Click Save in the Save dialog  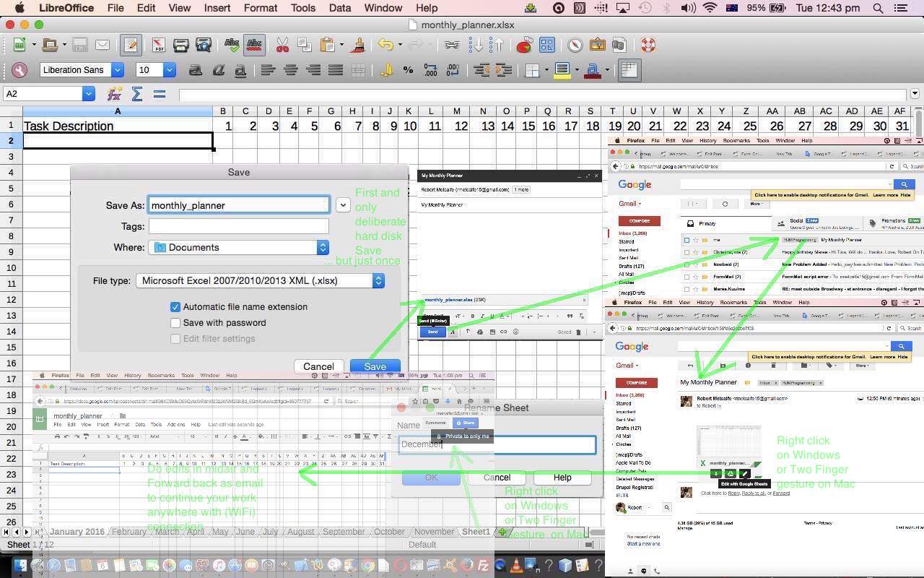tap(375, 366)
